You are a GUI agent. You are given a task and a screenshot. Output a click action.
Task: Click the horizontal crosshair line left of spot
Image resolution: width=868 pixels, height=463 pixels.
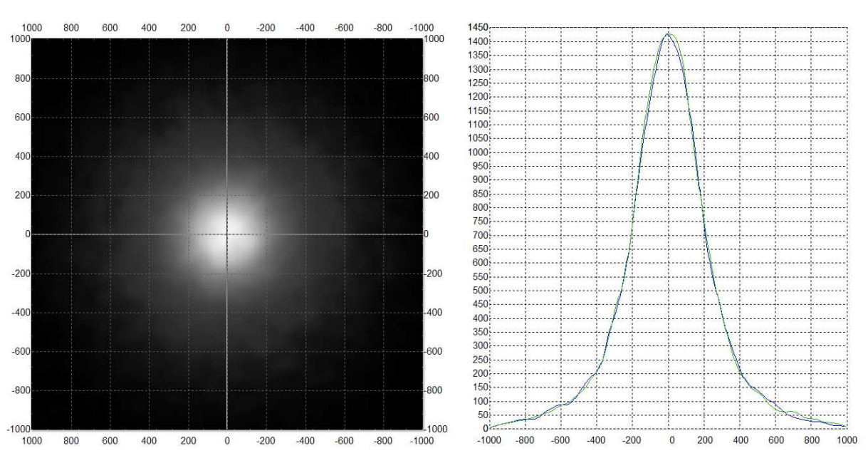pyautogui.click(x=107, y=234)
